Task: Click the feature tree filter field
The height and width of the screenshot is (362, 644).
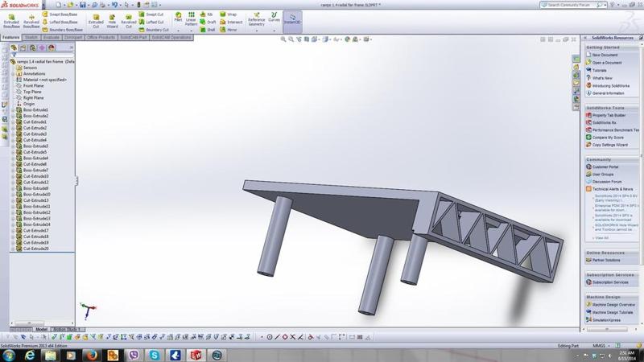Action: 44,55
